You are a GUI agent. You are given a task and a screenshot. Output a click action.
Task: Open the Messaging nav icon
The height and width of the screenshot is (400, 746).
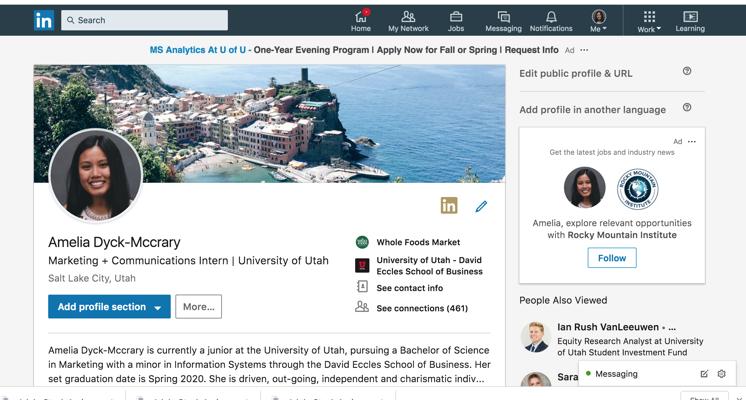click(x=504, y=19)
